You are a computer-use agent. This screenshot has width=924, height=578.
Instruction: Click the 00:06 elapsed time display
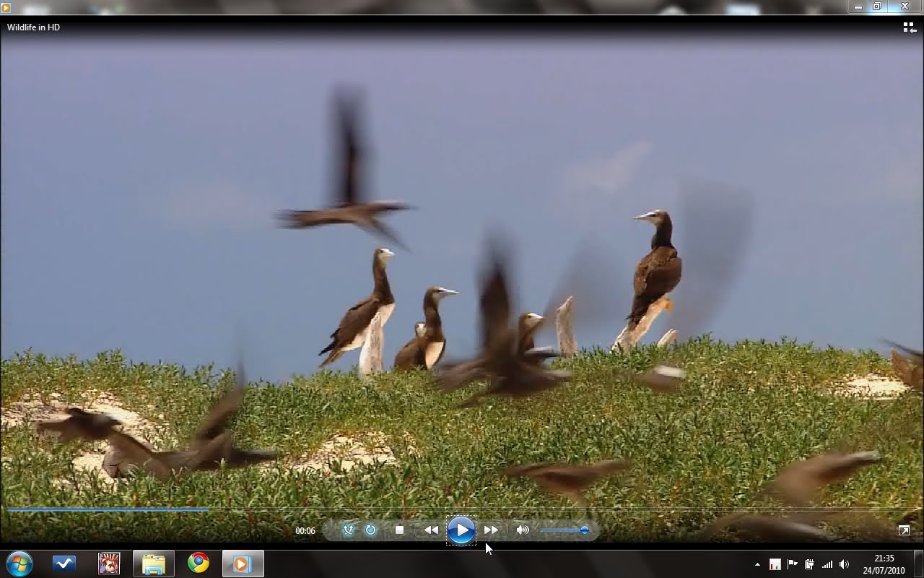(305, 531)
